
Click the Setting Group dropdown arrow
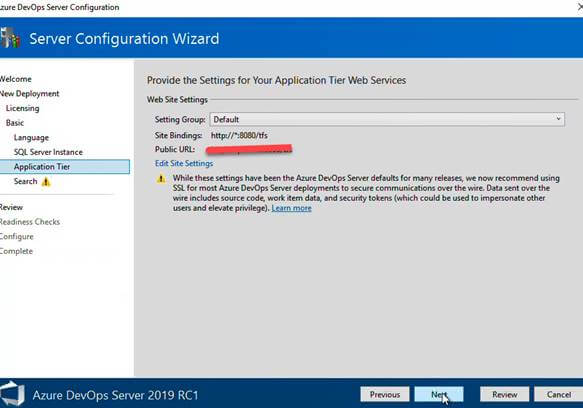pos(558,119)
